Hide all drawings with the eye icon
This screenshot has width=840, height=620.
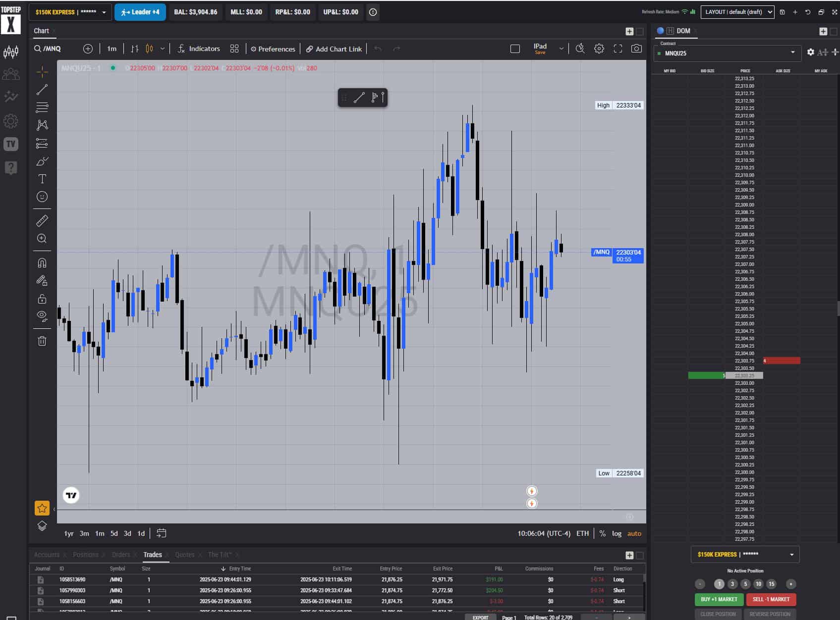[42, 316]
